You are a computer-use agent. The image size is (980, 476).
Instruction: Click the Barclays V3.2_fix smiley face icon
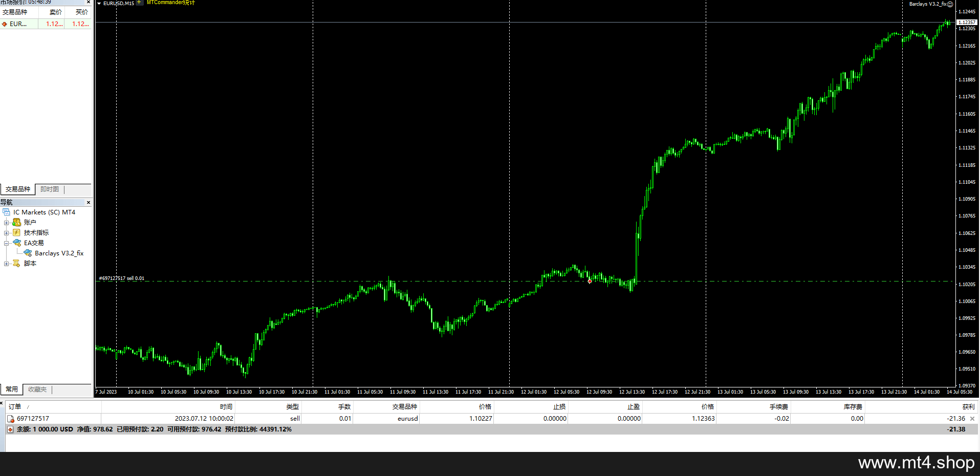(950, 4)
